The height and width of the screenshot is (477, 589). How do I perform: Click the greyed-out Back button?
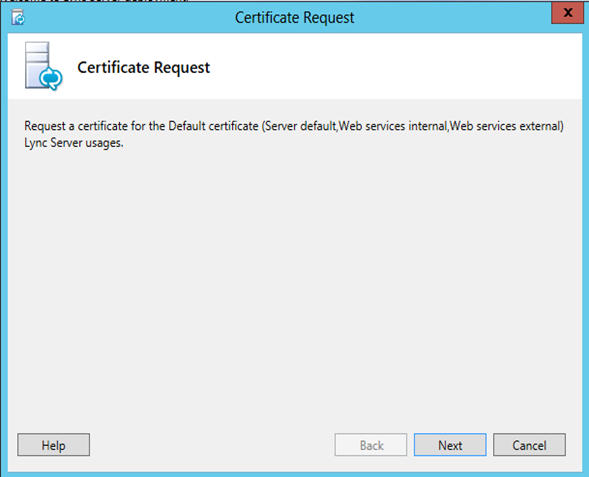pyautogui.click(x=371, y=445)
